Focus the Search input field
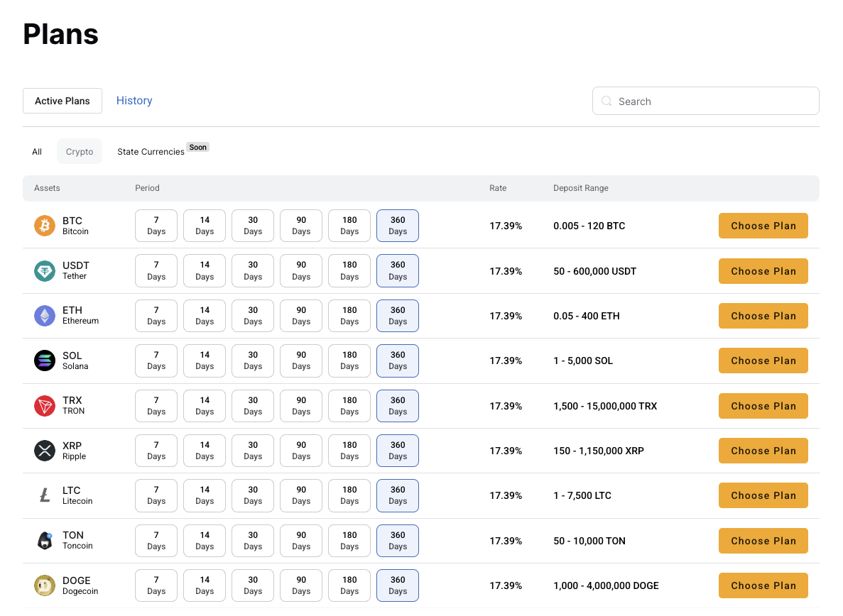 (705, 101)
